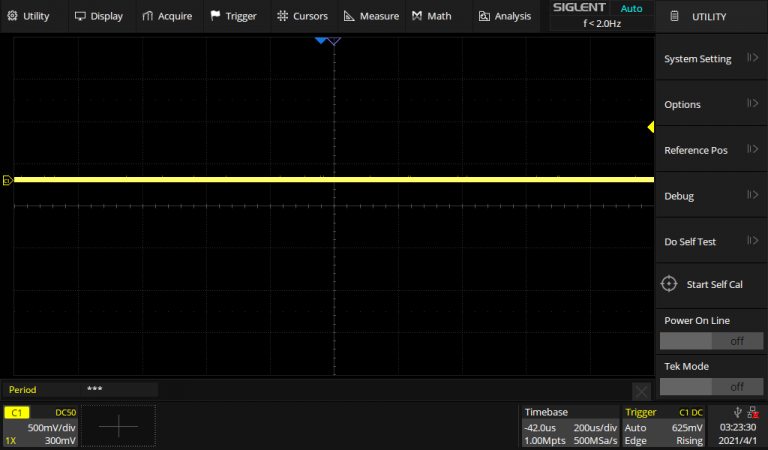Close the Period measurement panel
Viewport: 768px width, 450px height.
[x=641, y=389]
